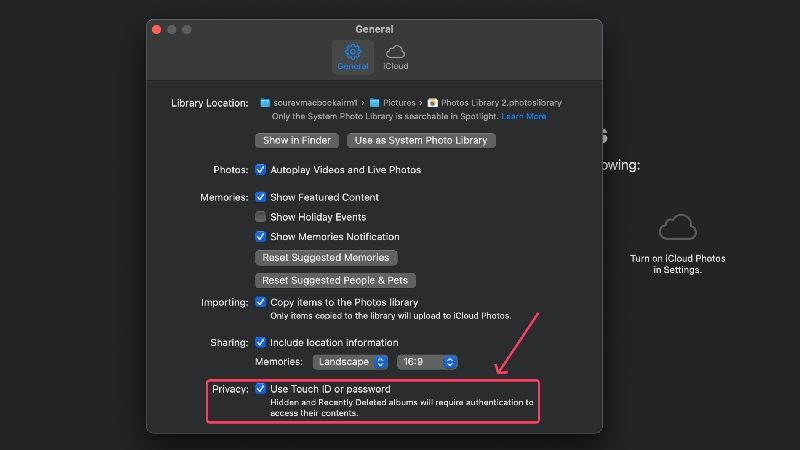The width and height of the screenshot is (800, 450).
Task: Click the Pictures folder icon in path
Action: (x=374, y=103)
